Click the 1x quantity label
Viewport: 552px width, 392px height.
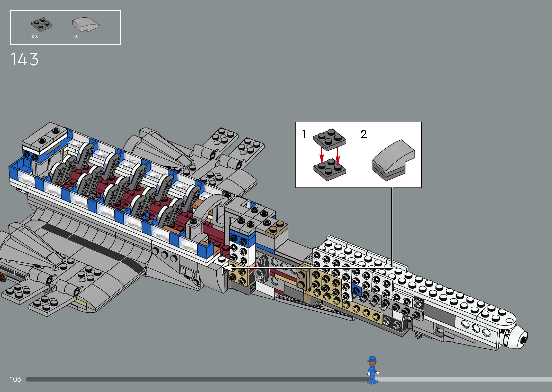(x=75, y=36)
